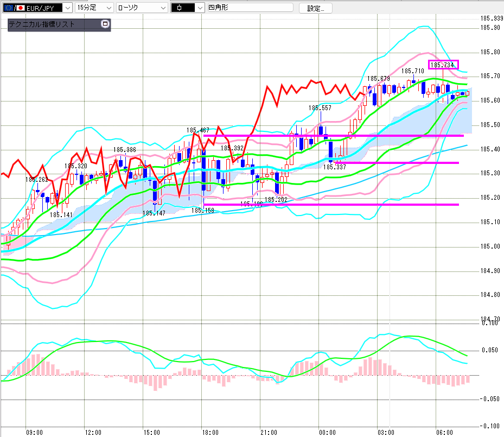The height and width of the screenshot is (437, 504).
Task: Open the ローソク chart type dropdown
Action: click(x=142, y=8)
